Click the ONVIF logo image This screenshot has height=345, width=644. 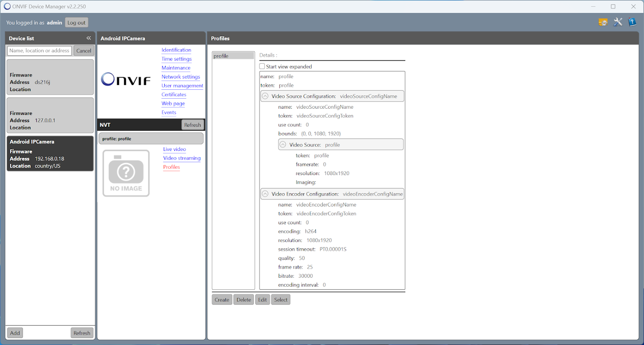click(126, 80)
